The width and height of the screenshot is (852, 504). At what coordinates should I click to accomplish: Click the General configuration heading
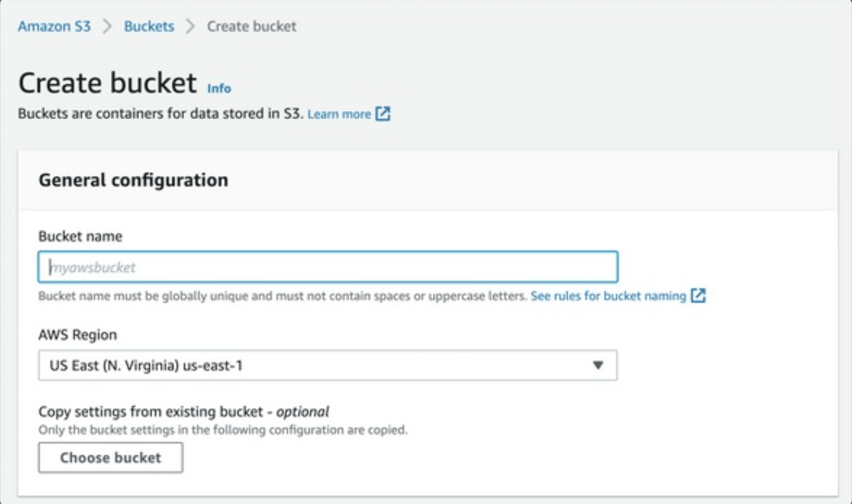[134, 180]
